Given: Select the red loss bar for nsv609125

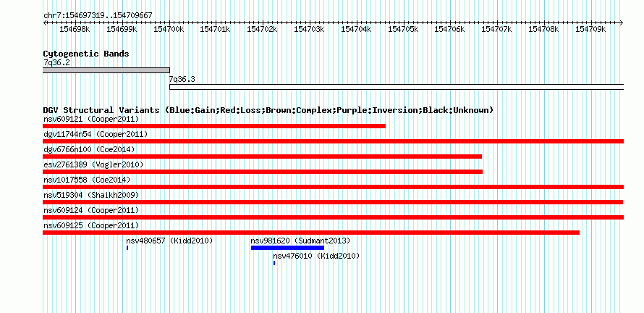Looking at the screenshot, I should point(311,233).
